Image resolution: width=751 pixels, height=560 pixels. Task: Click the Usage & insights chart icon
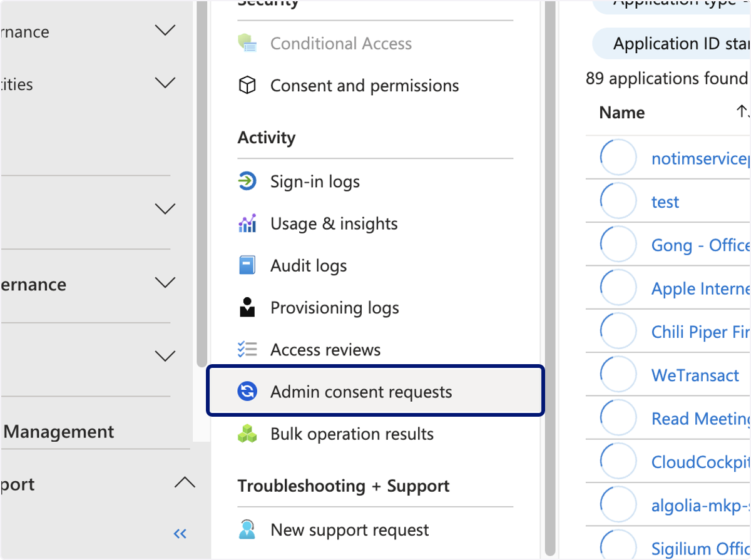248,223
